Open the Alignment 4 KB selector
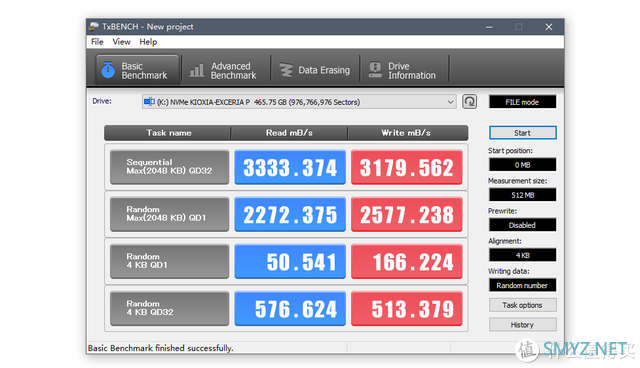 tap(522, 255)
